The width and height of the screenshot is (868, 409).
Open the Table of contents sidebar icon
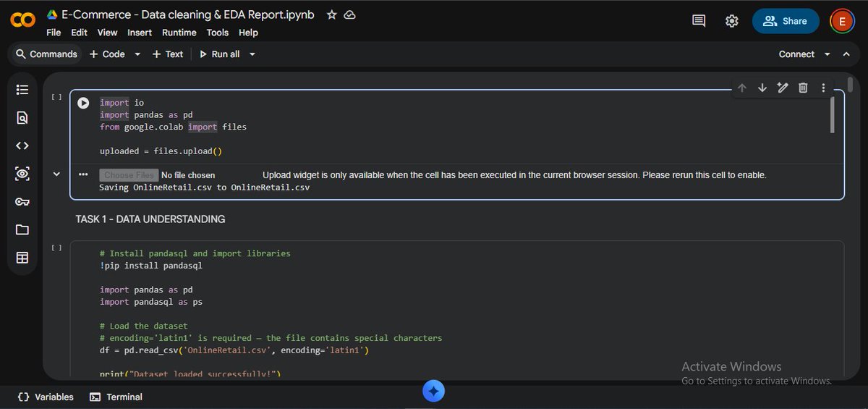22,90
